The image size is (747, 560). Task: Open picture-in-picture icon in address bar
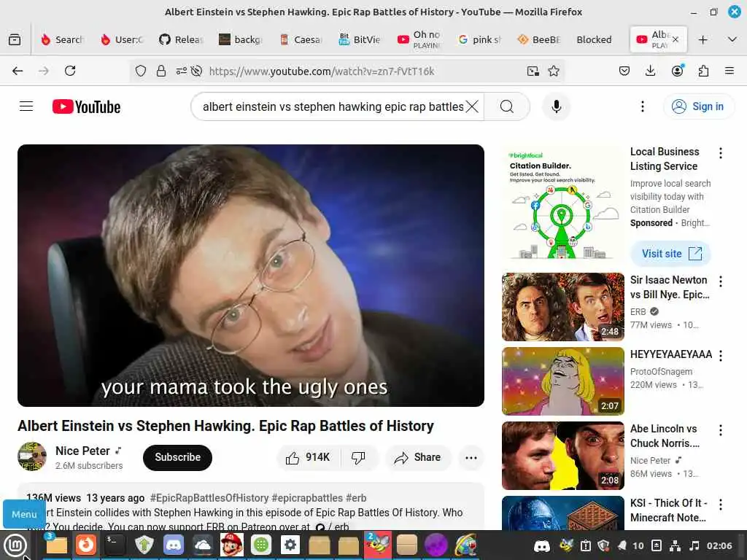point(533,71)
